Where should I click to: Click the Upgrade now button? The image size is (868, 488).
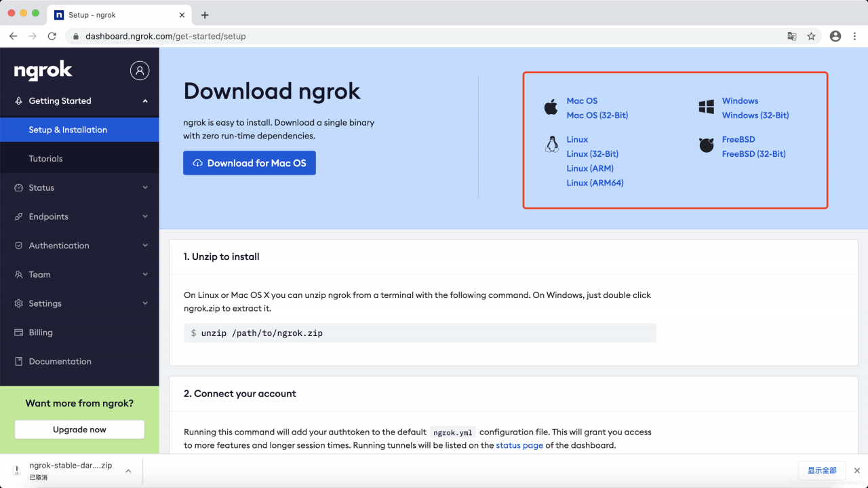(79, 429)
